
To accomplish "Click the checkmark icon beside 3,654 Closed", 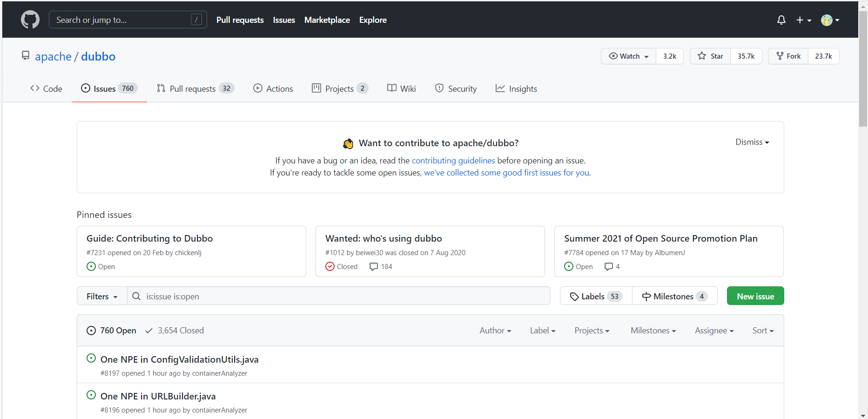I will pos(149,331).
